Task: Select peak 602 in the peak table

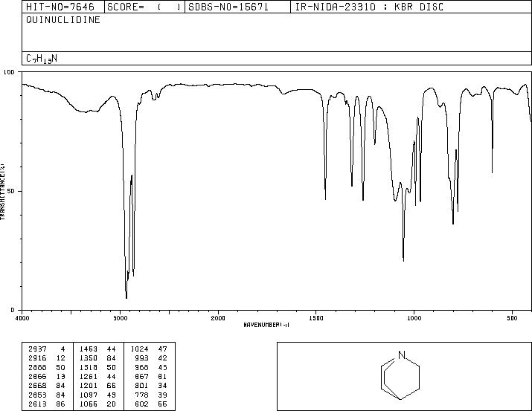Action: point(142,404)
